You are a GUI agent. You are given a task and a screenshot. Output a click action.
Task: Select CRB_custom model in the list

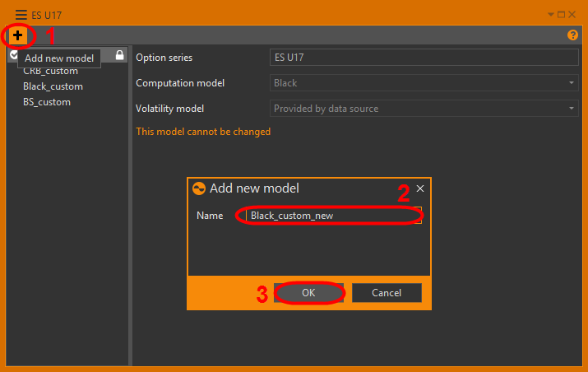click(x=50, y=71)
